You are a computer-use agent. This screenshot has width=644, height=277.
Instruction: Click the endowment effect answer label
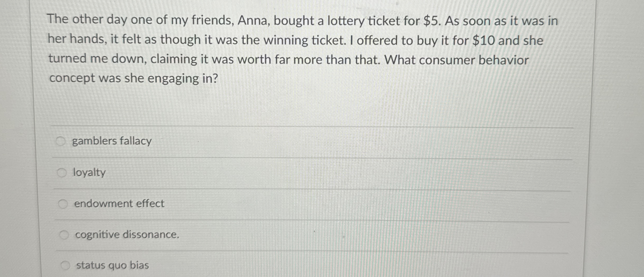[119, 203]
